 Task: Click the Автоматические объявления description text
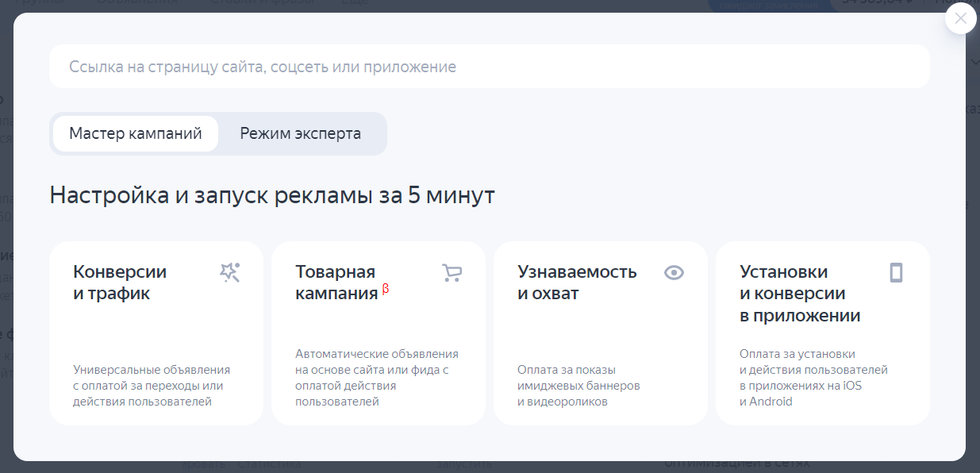coord(377,378)
